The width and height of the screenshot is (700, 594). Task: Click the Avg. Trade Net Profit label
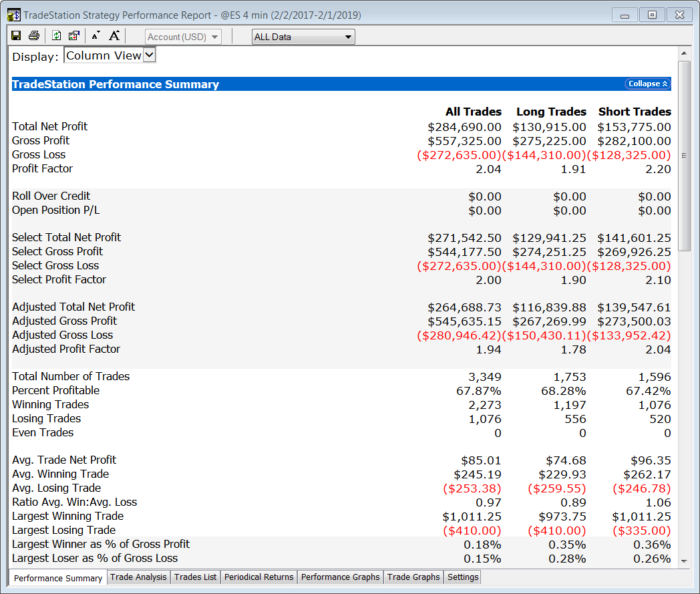64,460
